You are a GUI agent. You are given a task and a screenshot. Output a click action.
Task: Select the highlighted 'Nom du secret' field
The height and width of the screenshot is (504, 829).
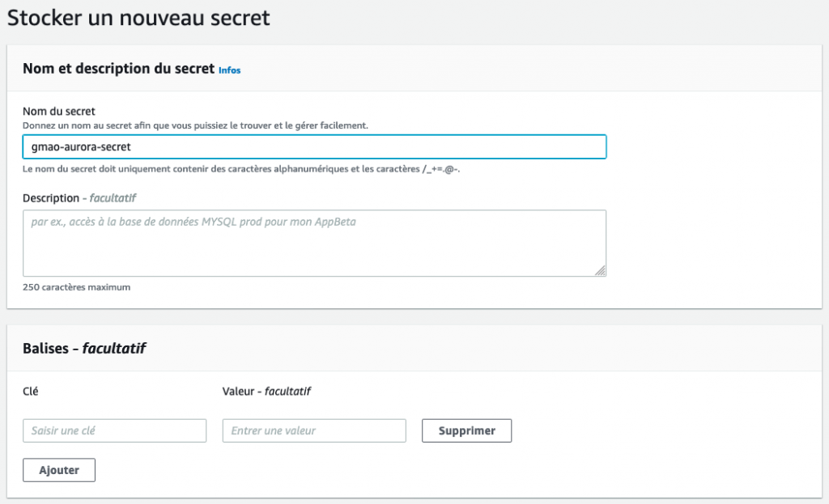314,146
